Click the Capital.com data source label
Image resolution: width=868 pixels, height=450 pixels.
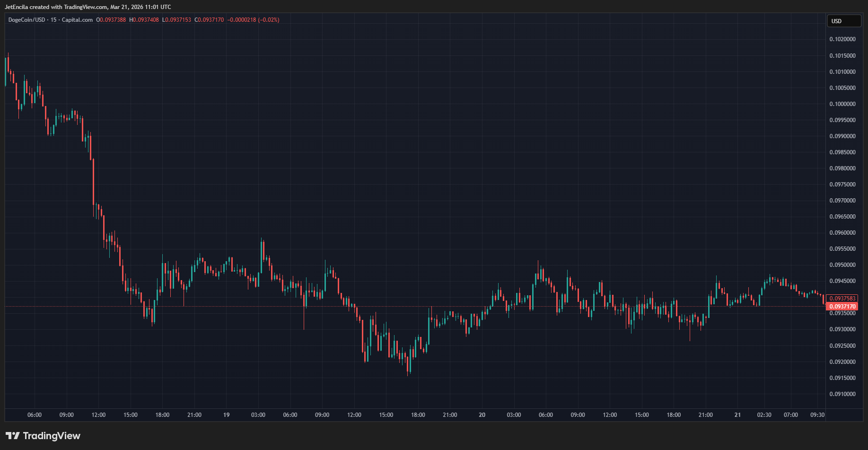[77, 20]
